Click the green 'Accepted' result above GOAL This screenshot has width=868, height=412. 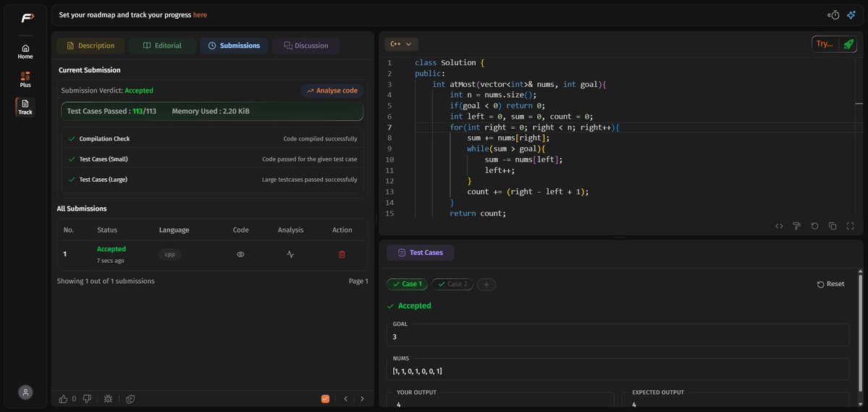tap(409, 306)
